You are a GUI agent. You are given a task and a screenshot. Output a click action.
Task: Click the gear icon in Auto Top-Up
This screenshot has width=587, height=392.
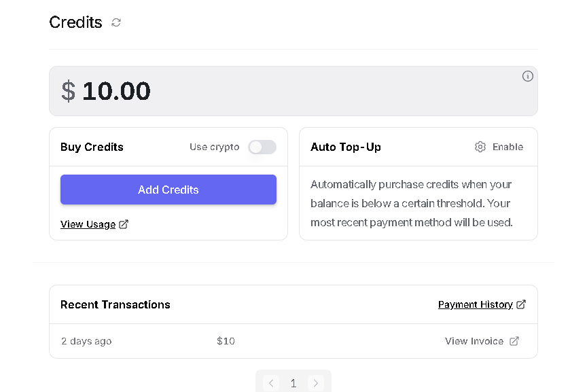(480, 147)
